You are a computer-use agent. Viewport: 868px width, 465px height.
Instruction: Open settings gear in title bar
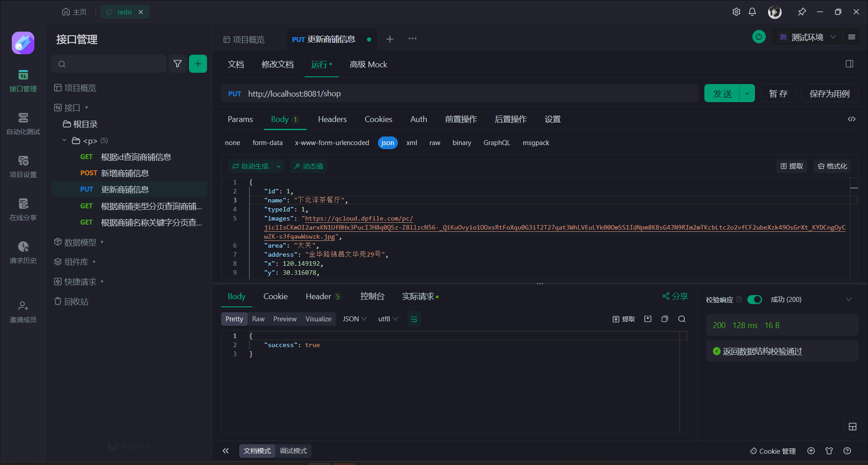[x=736, y=12]
